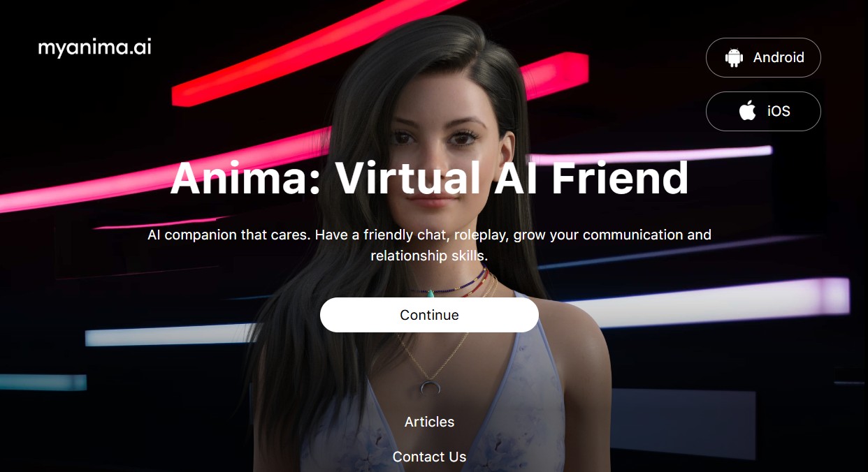Open the iOS download button
868x472 pixels.
pos(763,111)
